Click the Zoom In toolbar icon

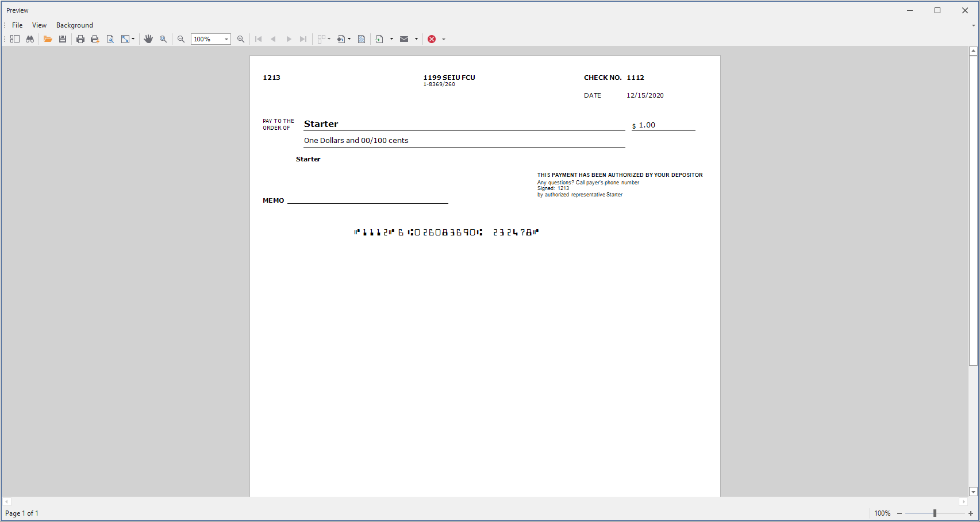(x=241, y=39)
